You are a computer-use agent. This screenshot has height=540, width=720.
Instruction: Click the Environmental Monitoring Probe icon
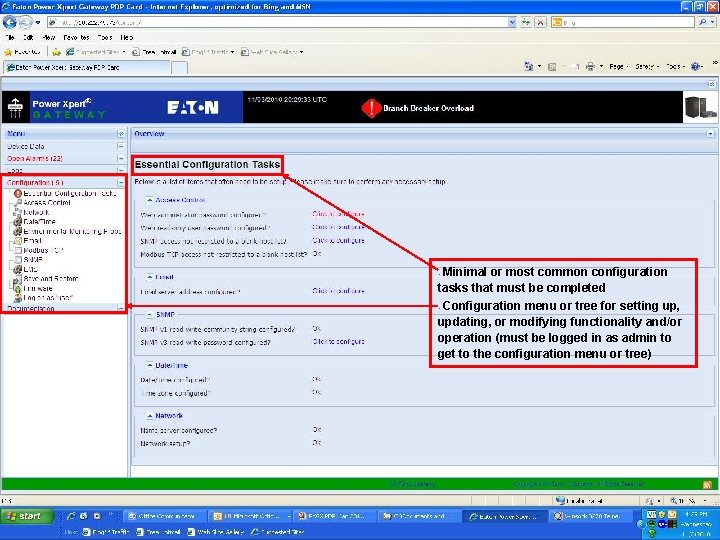[18, 231]
